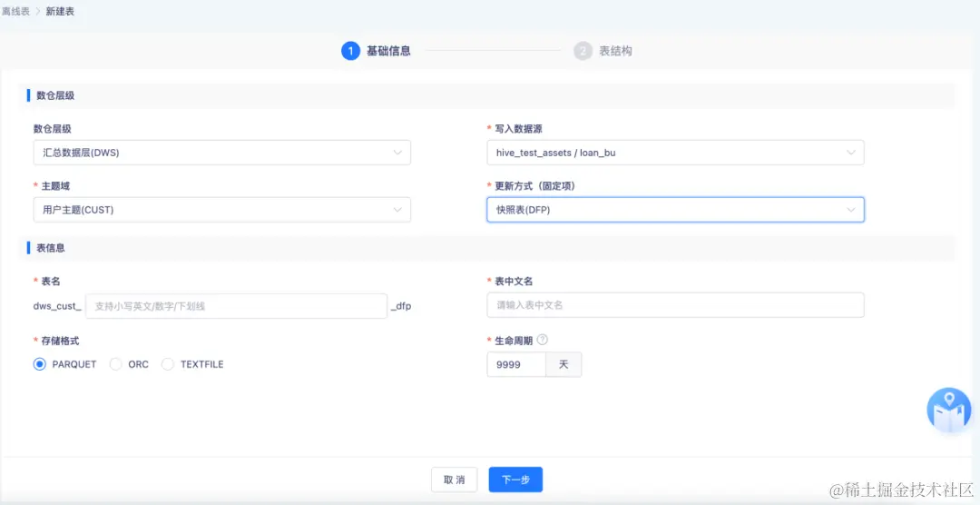Go to the 表结构 step label
The image size is (980, 505).
coord(615,51)
